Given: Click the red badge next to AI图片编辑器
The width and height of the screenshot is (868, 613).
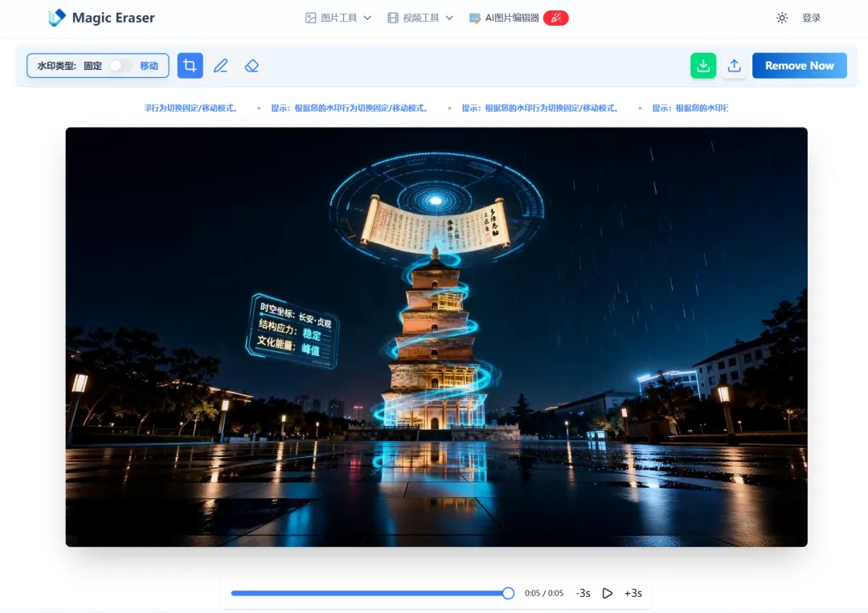Looking at the screenshot, I should point(556,18).
